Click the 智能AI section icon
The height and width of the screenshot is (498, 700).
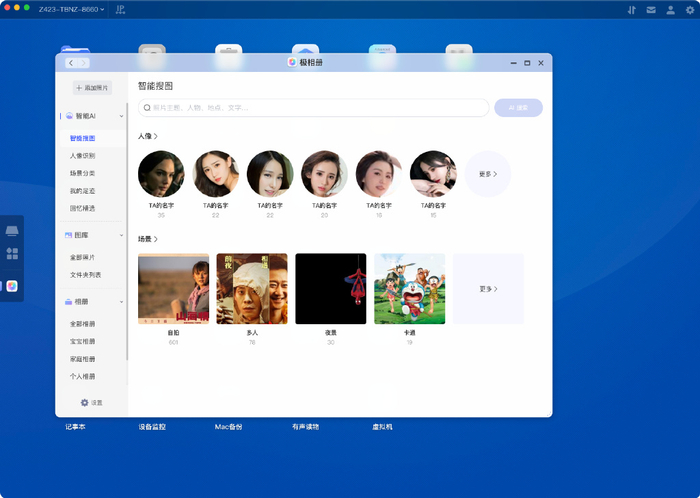(69, 116)
